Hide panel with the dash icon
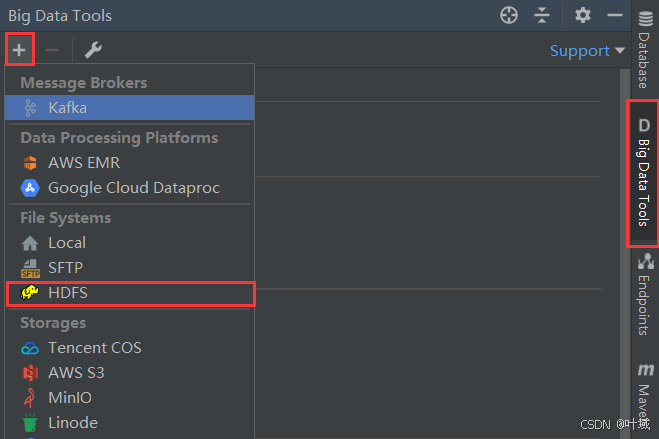The width and height of the screenshot is (659, 439). 615,15
